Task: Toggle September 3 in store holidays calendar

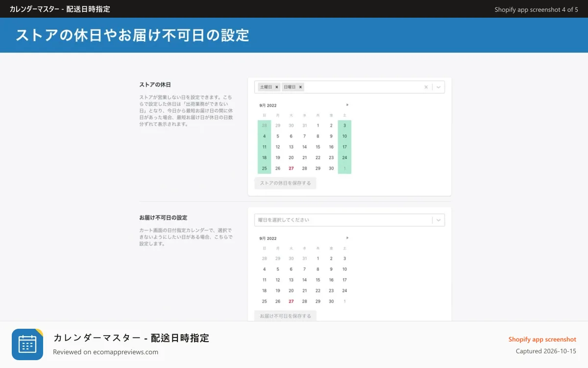Action: click(344, 126)
